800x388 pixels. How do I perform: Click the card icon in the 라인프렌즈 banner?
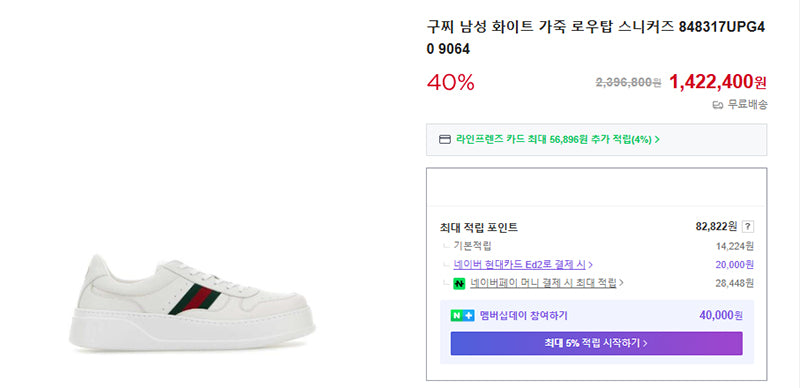pyautogui.click(x=445, y=139)
